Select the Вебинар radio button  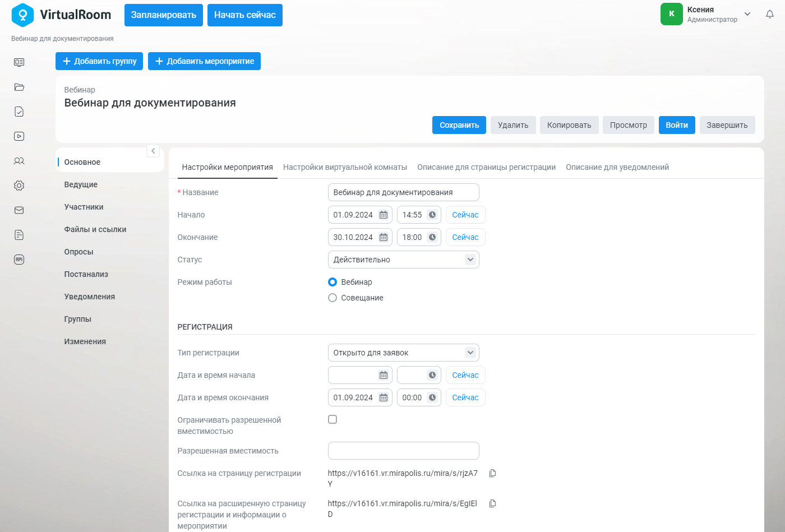(x=333, y=282)
